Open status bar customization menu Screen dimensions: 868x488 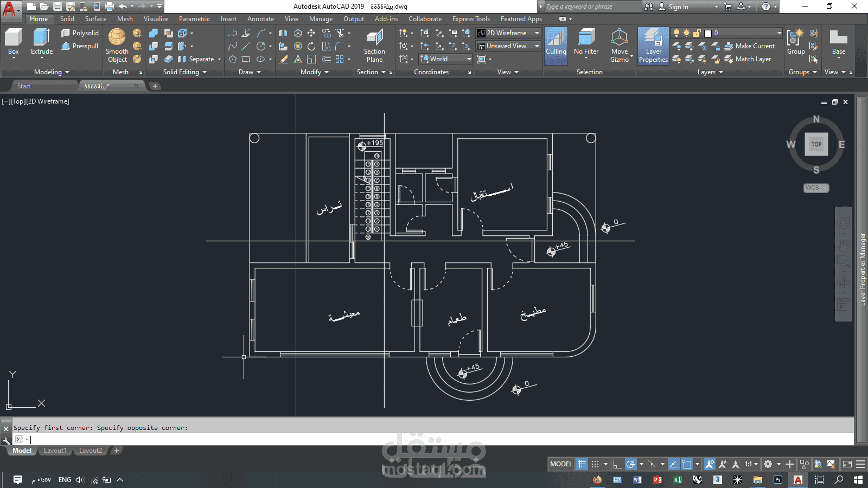(860, 464)
